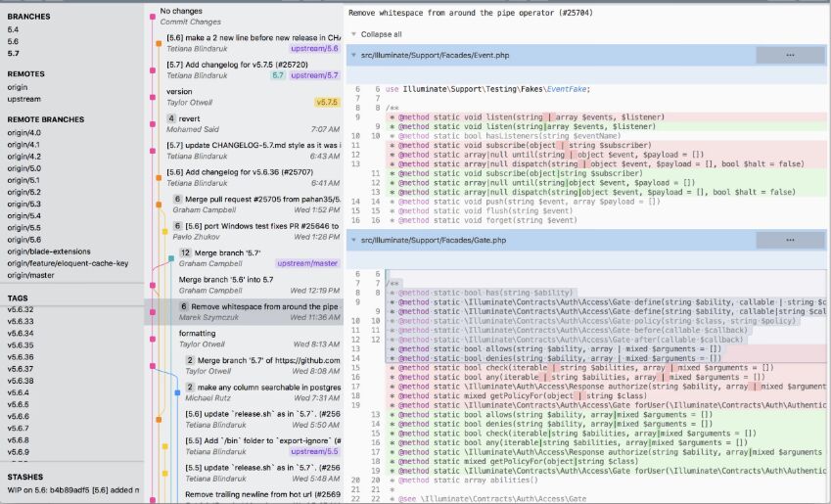Select remote branch origin/blade-extensions
This screenshot has height=504, width=831.
(49, 252)
